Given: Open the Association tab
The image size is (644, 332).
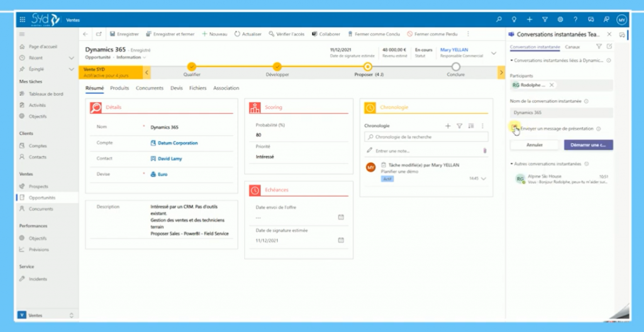Looking at the screenshot, I should [226, 88].
